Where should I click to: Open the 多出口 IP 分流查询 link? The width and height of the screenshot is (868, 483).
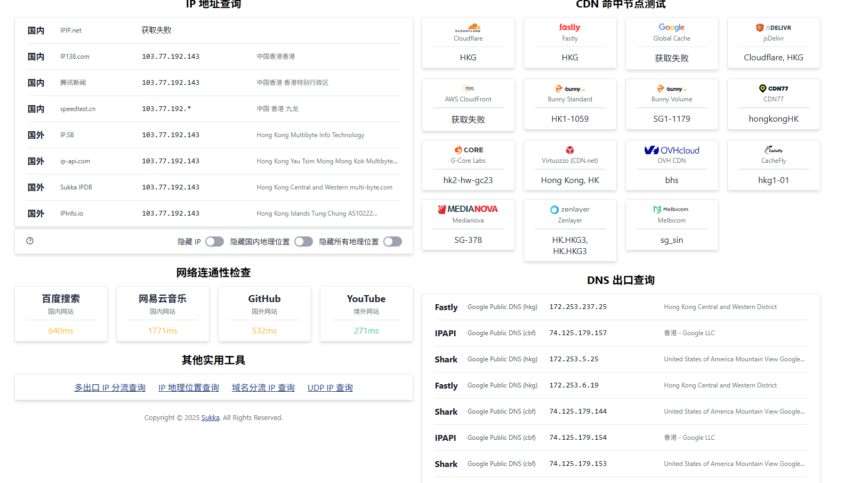[x=110, y=387]
